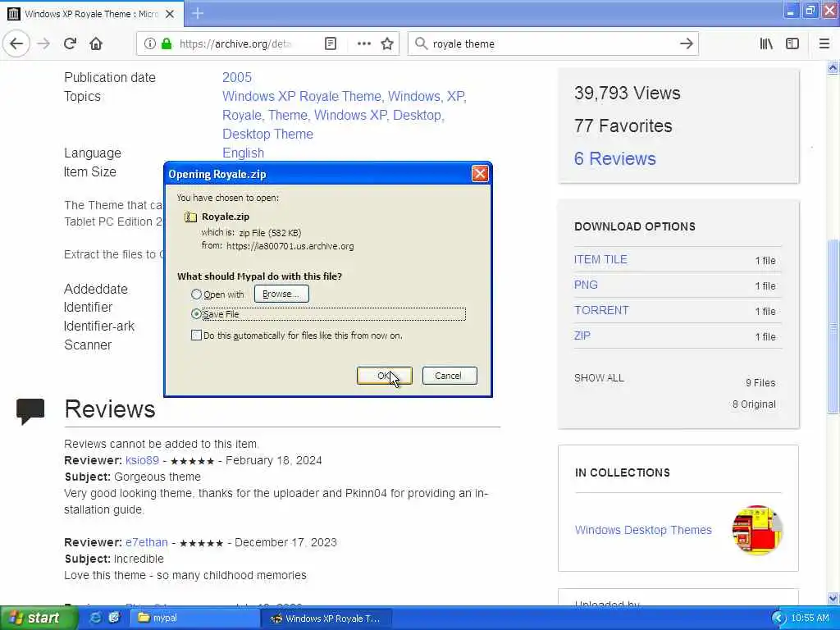This screenshot has height=630, width=840.
Task: Select the Save File radio button
Action: [196, 314]
